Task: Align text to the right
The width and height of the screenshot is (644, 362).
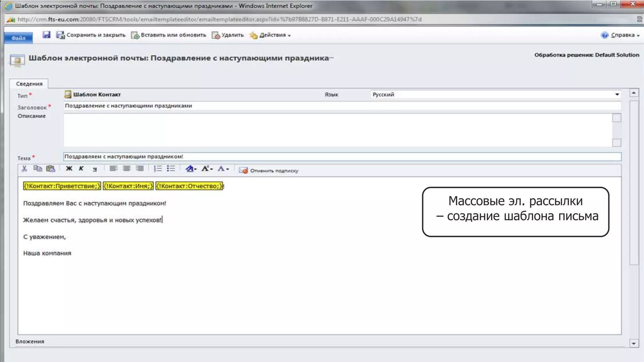Action: coord(140,169)
